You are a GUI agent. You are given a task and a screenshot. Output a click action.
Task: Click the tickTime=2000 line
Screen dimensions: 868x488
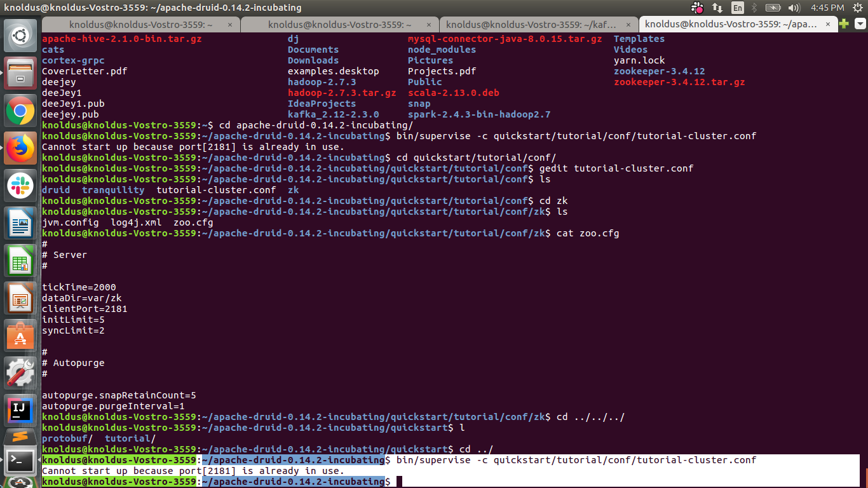pyautogui.click(x=79, y=287)
